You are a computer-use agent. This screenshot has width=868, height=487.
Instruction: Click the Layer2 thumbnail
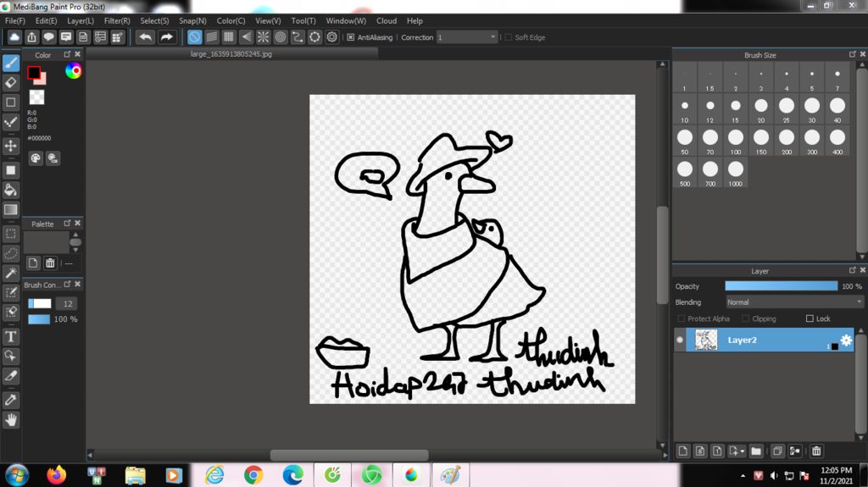coord(706,340)
